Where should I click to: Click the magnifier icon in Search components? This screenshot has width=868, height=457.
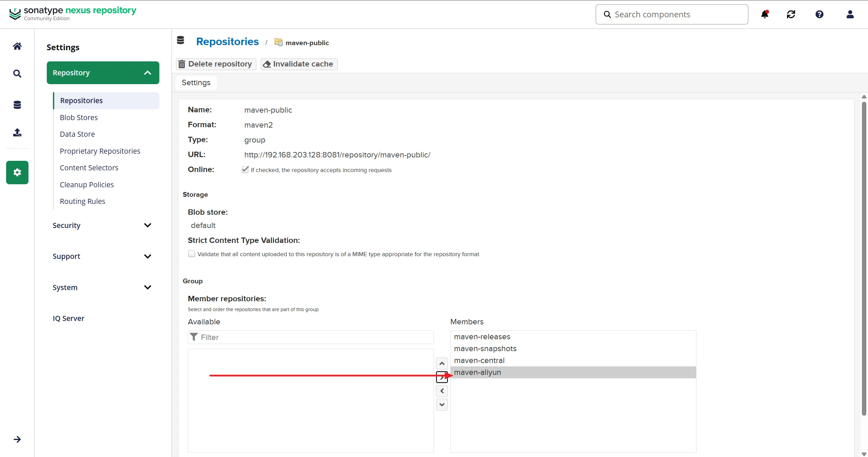[607, 15]
